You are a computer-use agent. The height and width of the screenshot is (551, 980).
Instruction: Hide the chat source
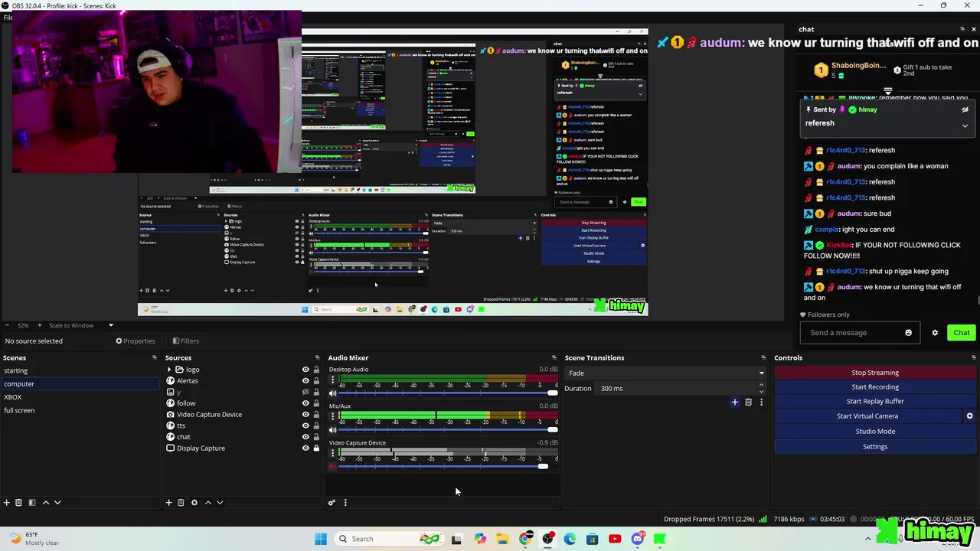pyautogui.click(x=305, y=437)
